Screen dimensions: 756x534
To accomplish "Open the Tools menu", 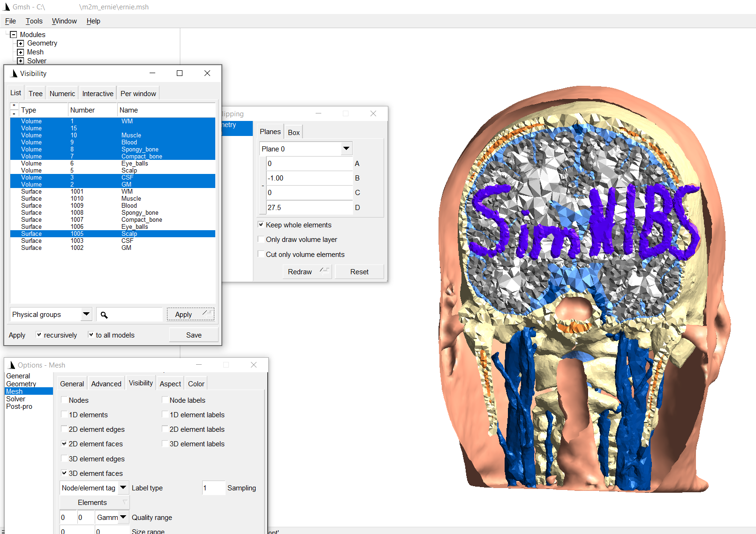I will point(34,21).
